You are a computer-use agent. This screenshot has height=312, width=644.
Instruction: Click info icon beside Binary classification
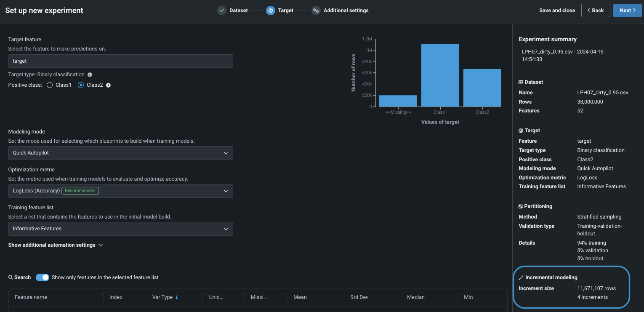coord(90,75)
